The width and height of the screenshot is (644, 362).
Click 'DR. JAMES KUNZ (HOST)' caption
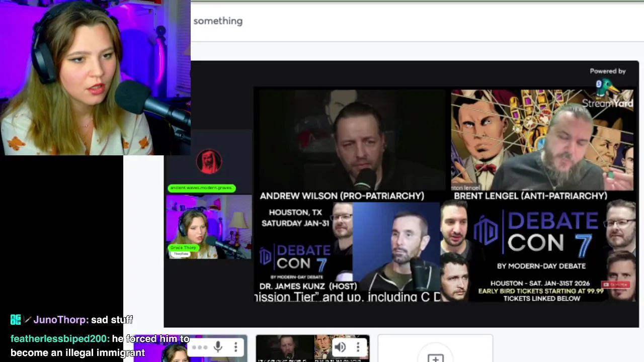[x=308, y=286]
